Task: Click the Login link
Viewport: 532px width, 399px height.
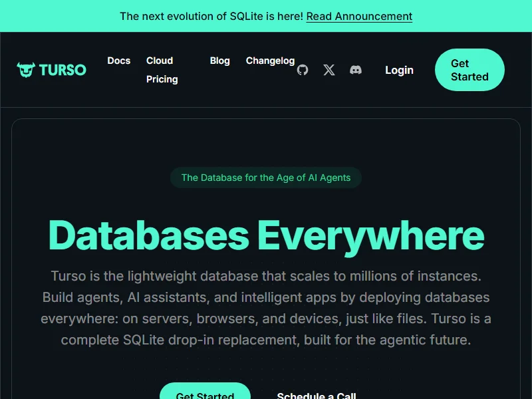Action: coord(399,70)
